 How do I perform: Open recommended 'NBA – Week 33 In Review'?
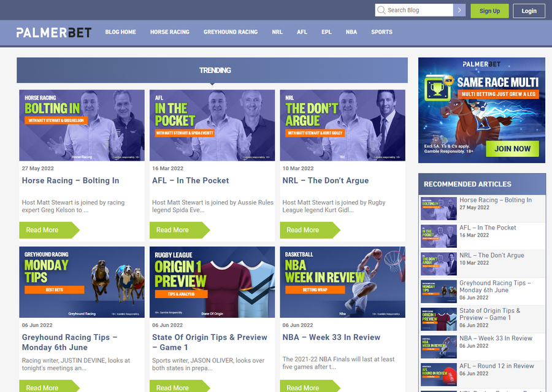click(x=496, y=339)
